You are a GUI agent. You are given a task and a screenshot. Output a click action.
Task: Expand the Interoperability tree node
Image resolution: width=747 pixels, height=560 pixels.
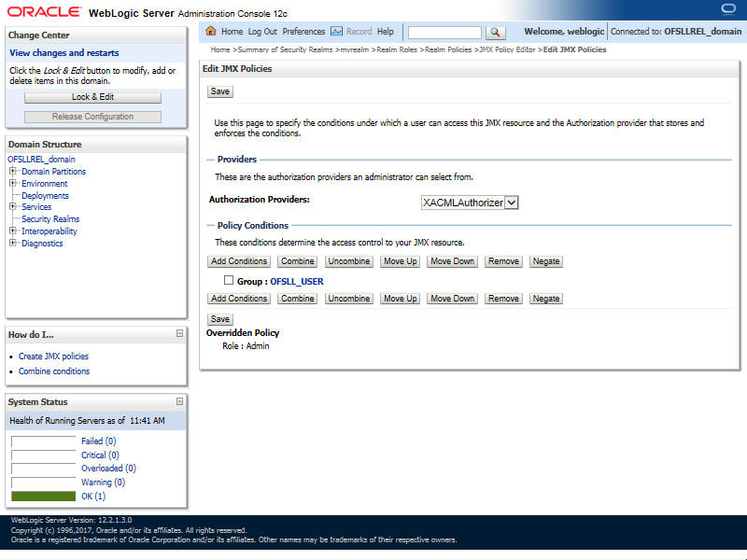(x=13, y=231)
